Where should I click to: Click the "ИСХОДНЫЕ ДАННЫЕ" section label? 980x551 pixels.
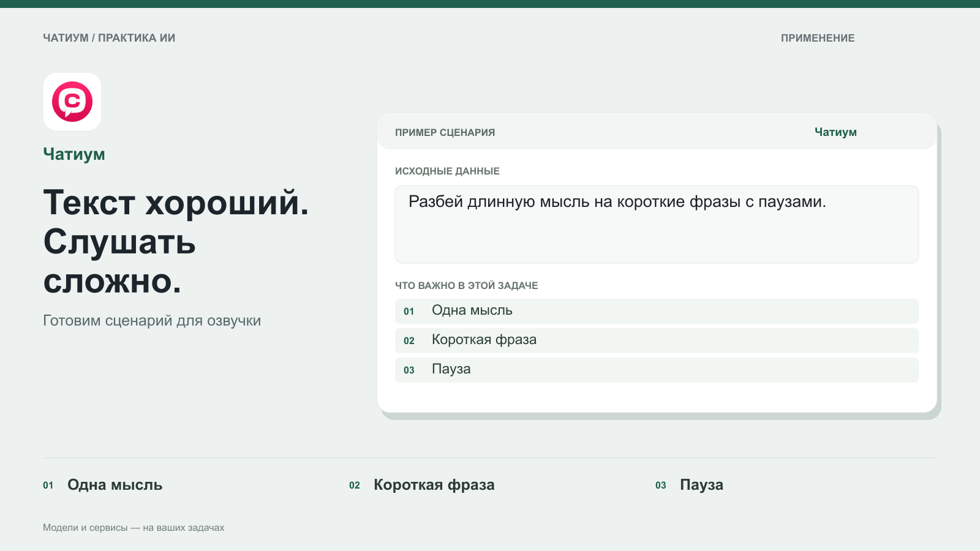pyautogui.click(x=447, y=171)
